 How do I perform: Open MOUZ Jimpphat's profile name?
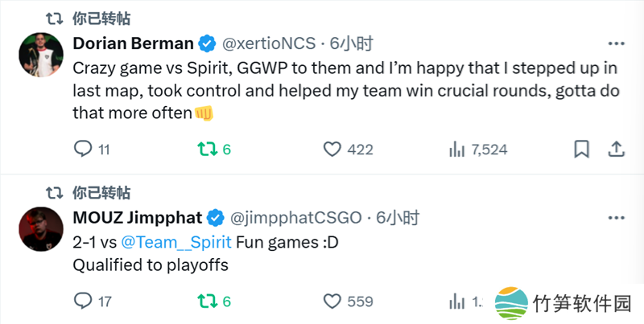(x=137, y=217)
